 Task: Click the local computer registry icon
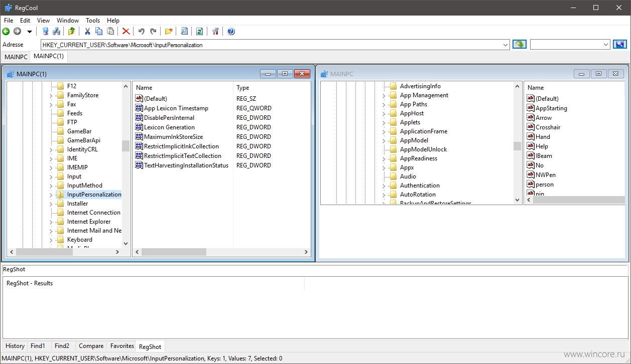pos(45,32)
